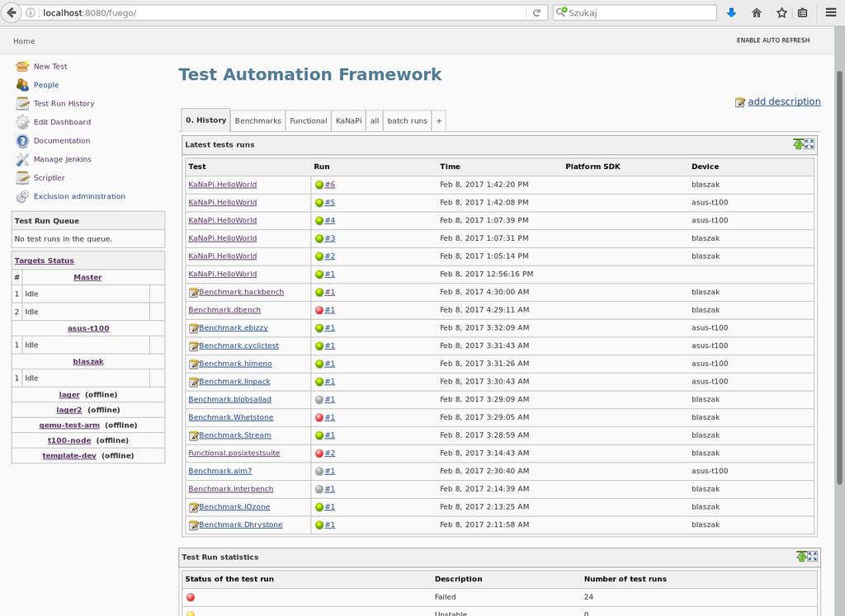Click the New Test icon in sidebar

[x=22, y=66]
